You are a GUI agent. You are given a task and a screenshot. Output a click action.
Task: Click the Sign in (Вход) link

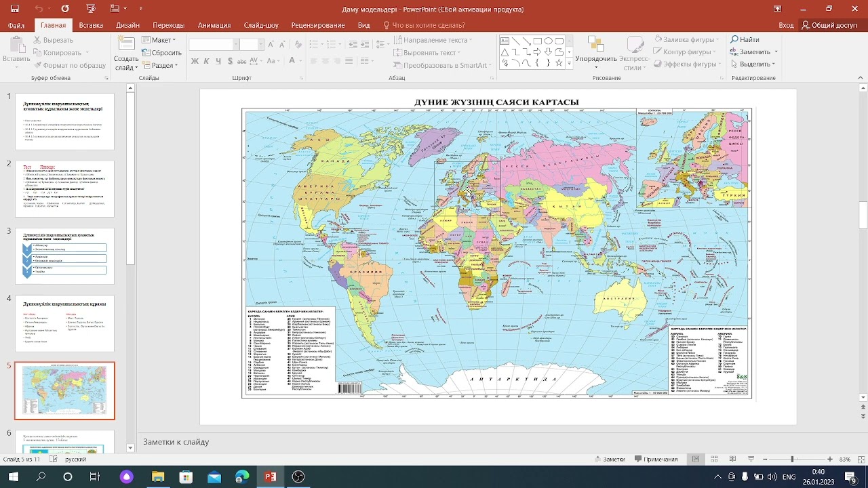786,25
